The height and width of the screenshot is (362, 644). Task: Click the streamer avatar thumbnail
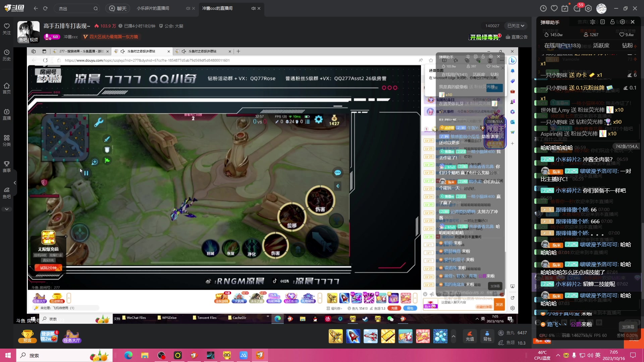tap(29, 32)
